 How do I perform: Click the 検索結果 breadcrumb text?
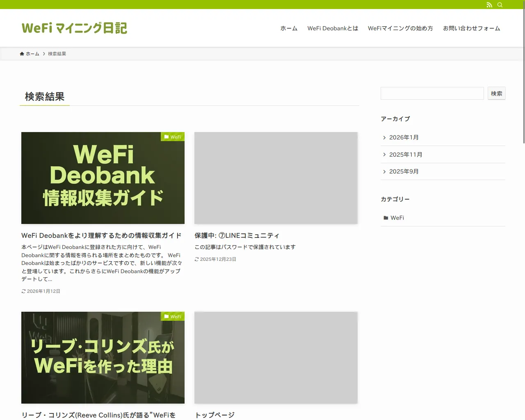57,54
